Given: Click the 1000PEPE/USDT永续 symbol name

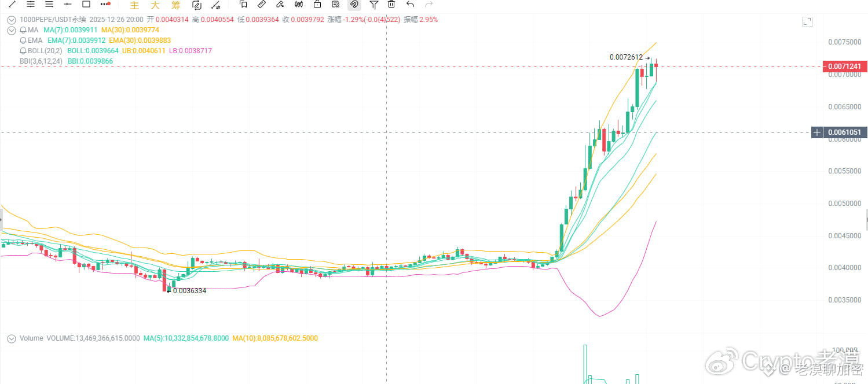Looking at the screenshot, I should (53, 20).
